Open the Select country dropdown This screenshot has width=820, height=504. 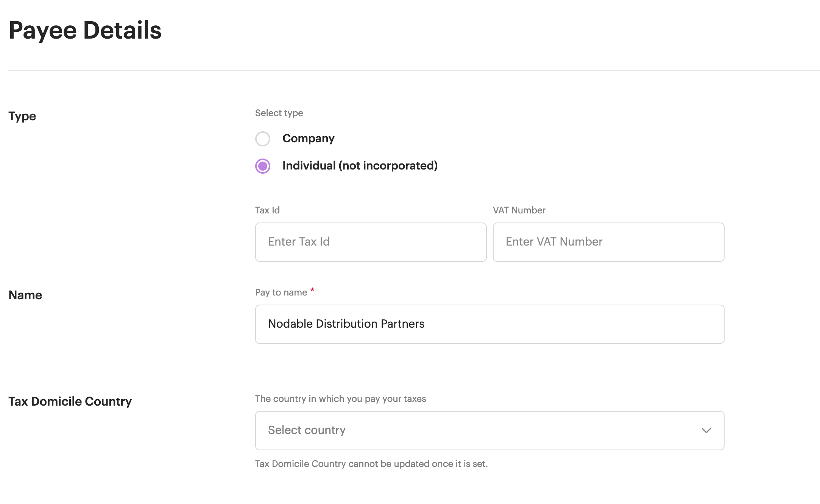[489, 431]
